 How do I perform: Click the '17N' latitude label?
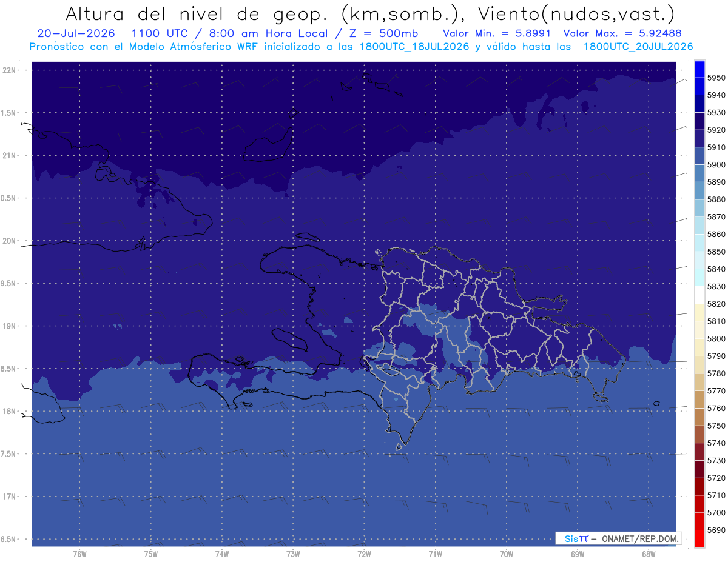pos(10,497)
